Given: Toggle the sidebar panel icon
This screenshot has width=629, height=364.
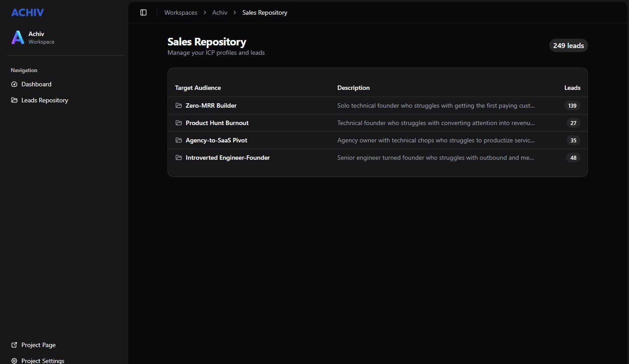Looking at the screenshot, I should [x=143, y=12].
